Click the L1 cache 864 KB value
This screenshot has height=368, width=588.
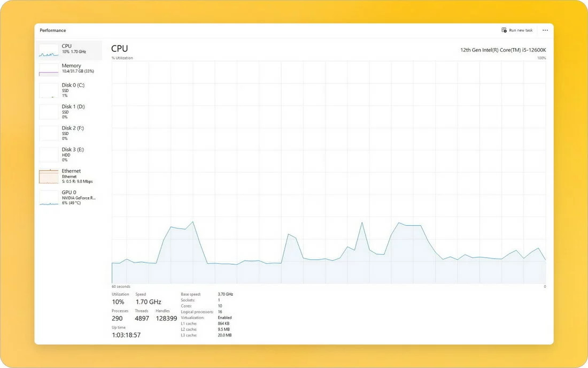pyautogui.click(x=223, y=324)
